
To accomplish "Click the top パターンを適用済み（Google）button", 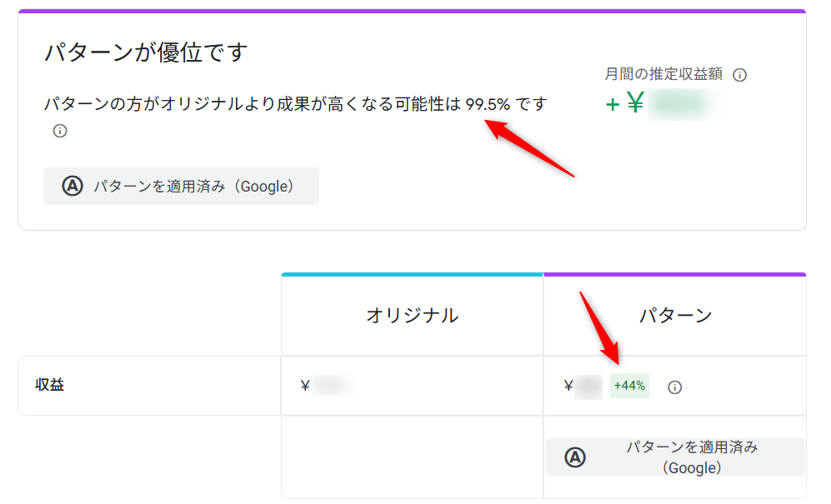I will tap(181, 187).
